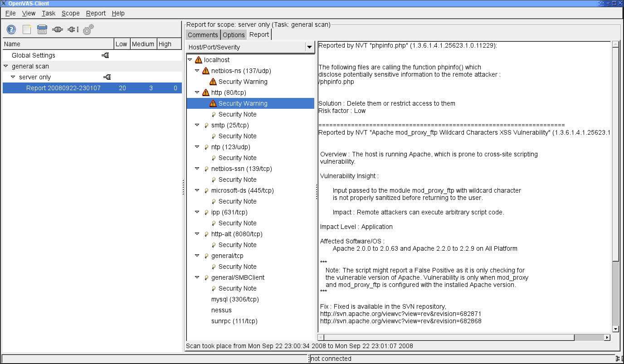Image resolution: width=624 pixels, height=364 pixels.
Task: Click the disconnect plug toolbar icon
Action: pyautogui.click(x=72, y=29)
